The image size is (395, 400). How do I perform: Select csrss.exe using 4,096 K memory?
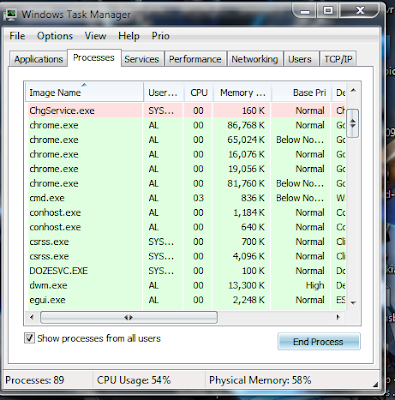186,256
